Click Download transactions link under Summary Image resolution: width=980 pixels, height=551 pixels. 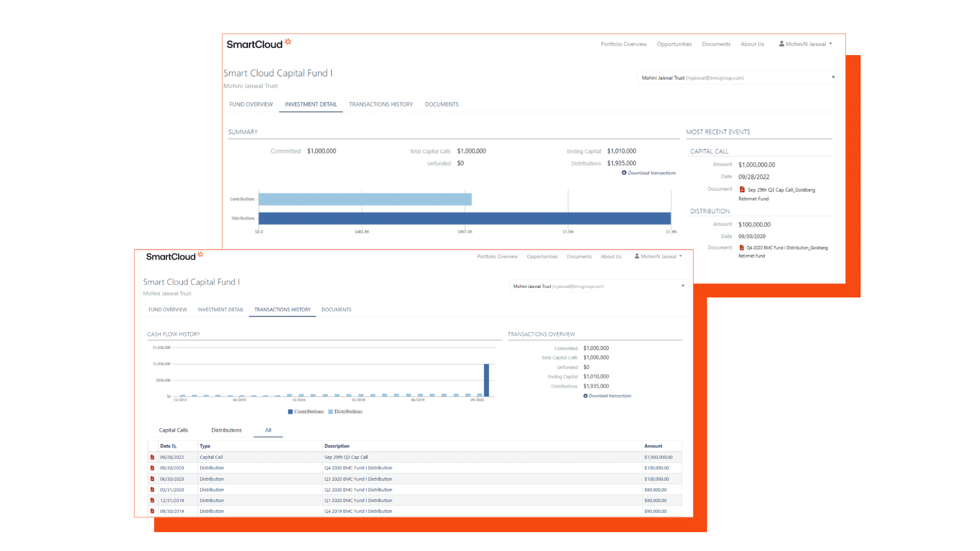(x=651, y=173)
